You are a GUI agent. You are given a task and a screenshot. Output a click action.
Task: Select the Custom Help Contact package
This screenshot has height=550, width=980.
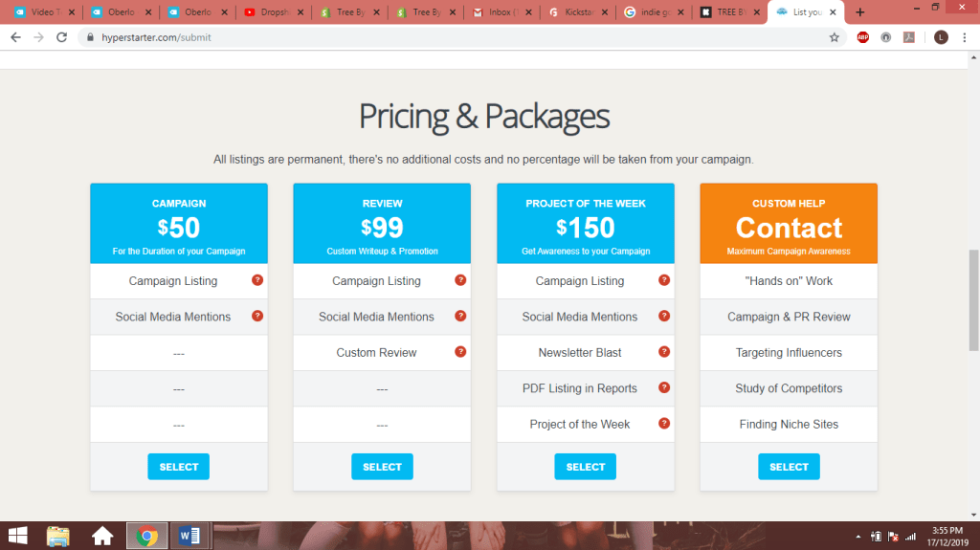[789, 467]
